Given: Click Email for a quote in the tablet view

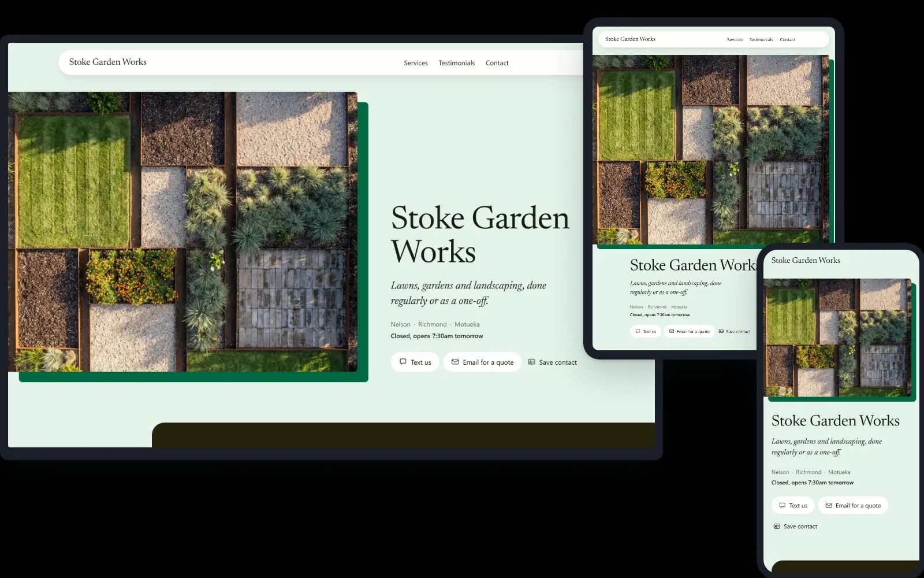Looking at the screenshot, I should (689, 331).
